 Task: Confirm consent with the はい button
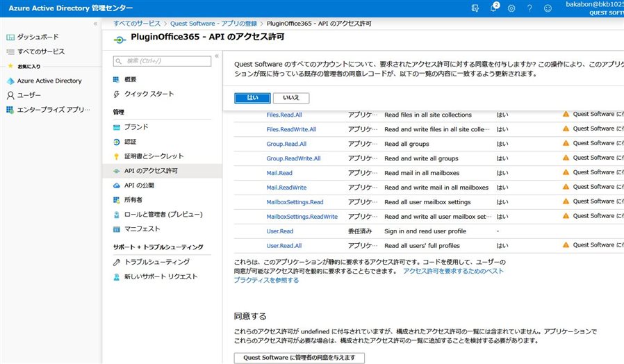(252, 98)
